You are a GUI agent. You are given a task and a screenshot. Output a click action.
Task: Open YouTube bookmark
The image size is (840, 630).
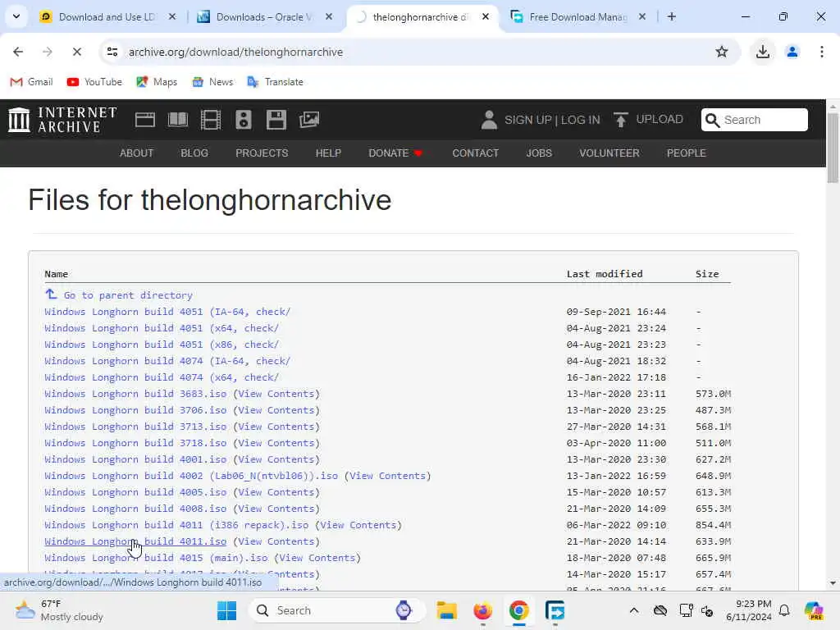(x=94, y=82)
